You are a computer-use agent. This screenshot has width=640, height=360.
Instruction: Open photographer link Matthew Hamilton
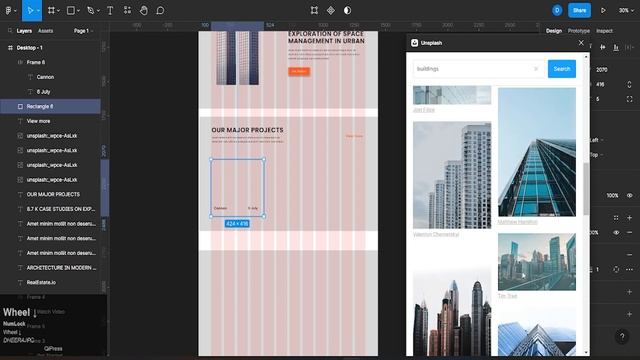point(517,222)
